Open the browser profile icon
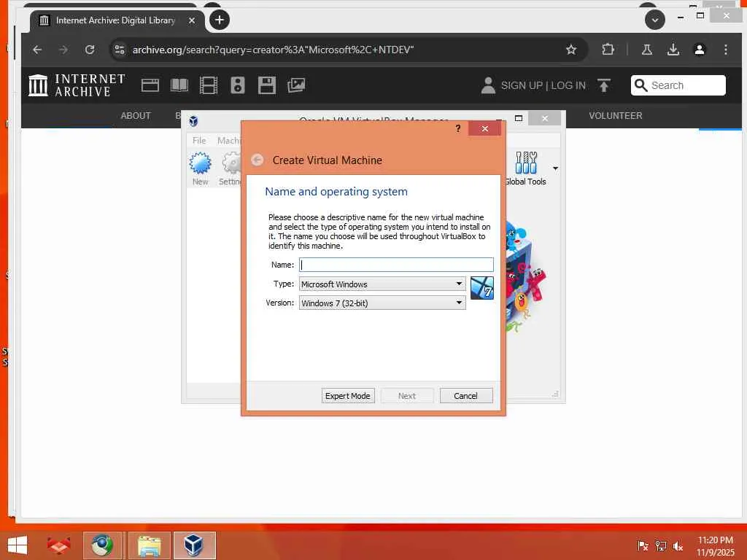 click(700, 50)
